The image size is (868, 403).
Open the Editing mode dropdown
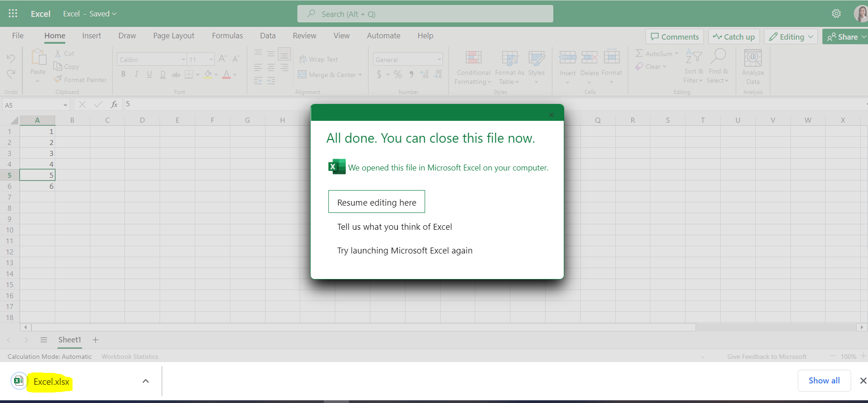[x=791, y=37]
